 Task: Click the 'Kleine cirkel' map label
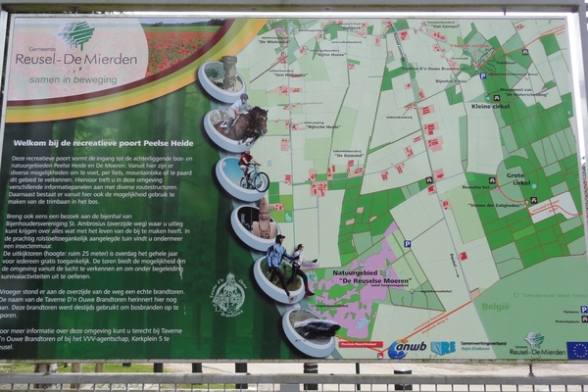pyautogui.click(x=490, y=106)
